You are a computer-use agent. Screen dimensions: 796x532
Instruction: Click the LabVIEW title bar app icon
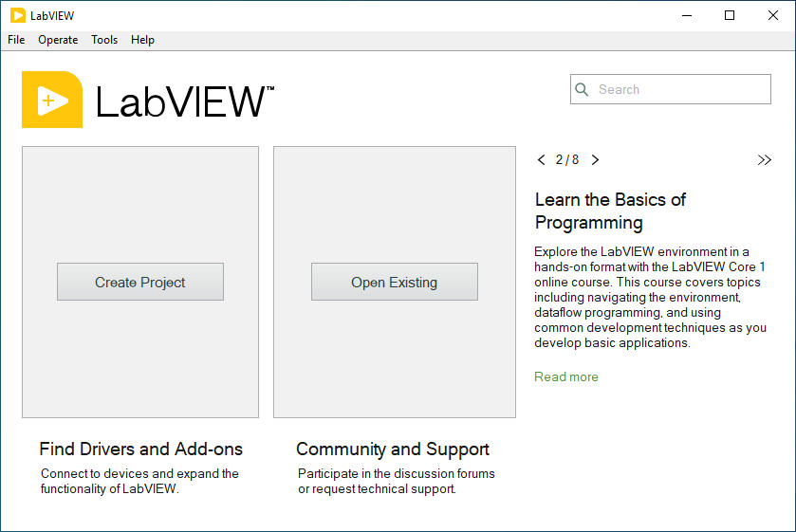(17, 15)
